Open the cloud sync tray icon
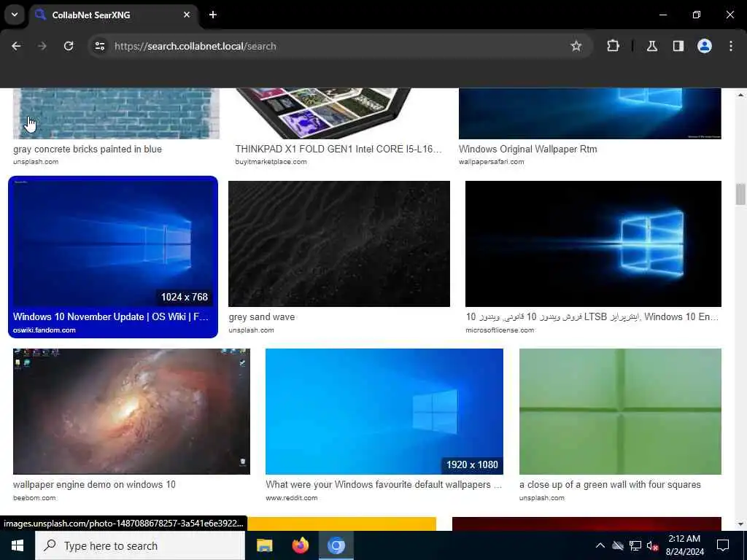This screenshot has width=747, height=560. (x=618, y=545)
